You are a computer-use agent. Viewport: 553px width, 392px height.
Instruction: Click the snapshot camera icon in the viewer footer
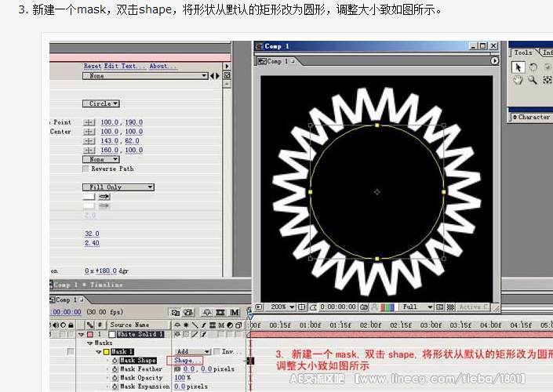pos(364,307)
